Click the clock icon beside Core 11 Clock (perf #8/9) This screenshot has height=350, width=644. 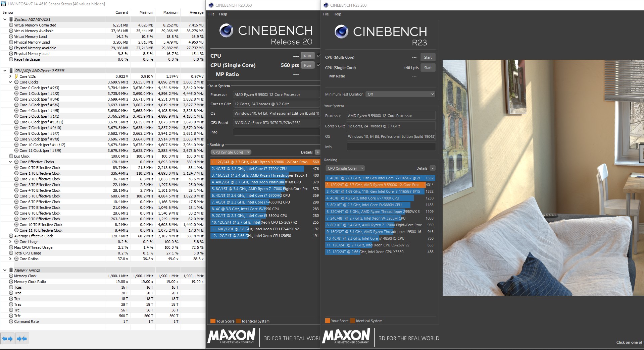tap(16, 151)
